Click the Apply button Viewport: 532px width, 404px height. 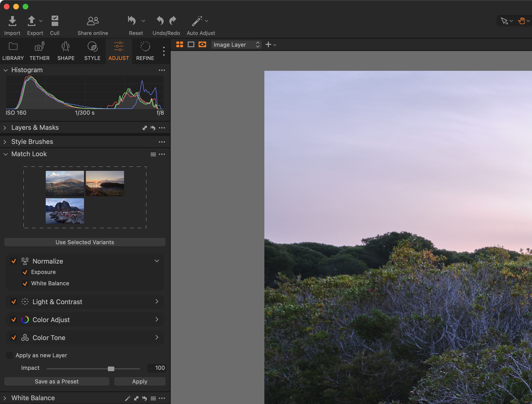tap(139, 382)
